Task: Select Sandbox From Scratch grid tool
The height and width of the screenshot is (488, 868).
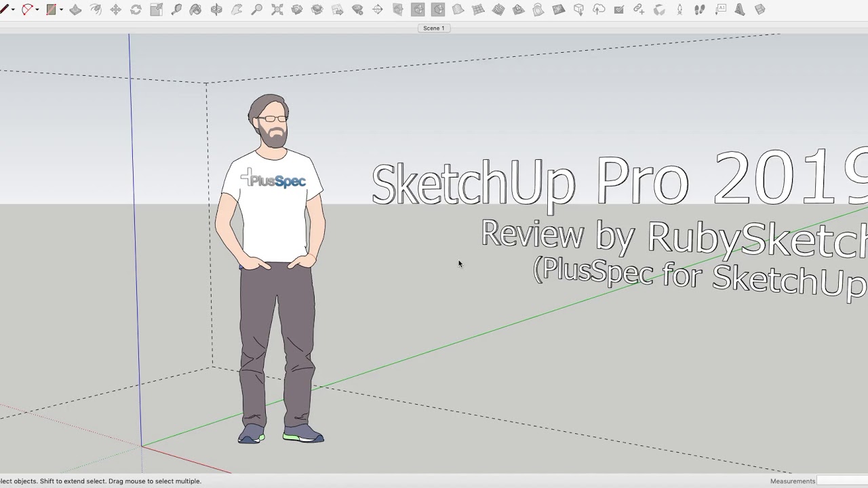Action: [x=478, y=9]
